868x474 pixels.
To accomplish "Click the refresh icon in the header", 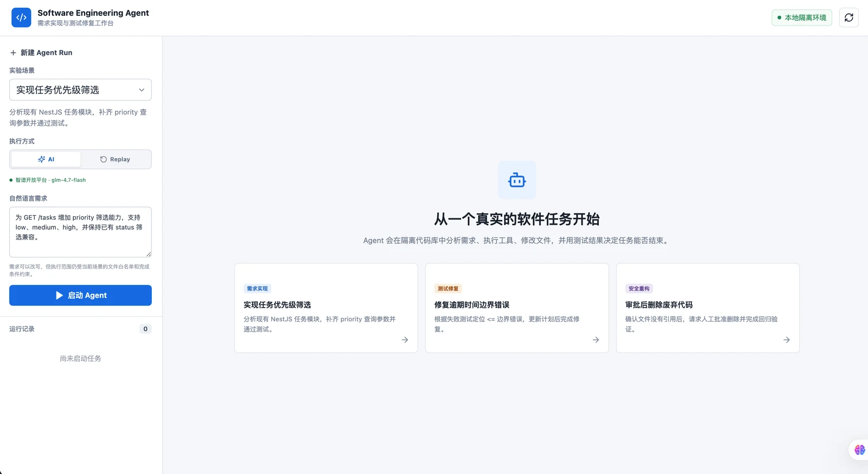I will [x=848, y=17].
